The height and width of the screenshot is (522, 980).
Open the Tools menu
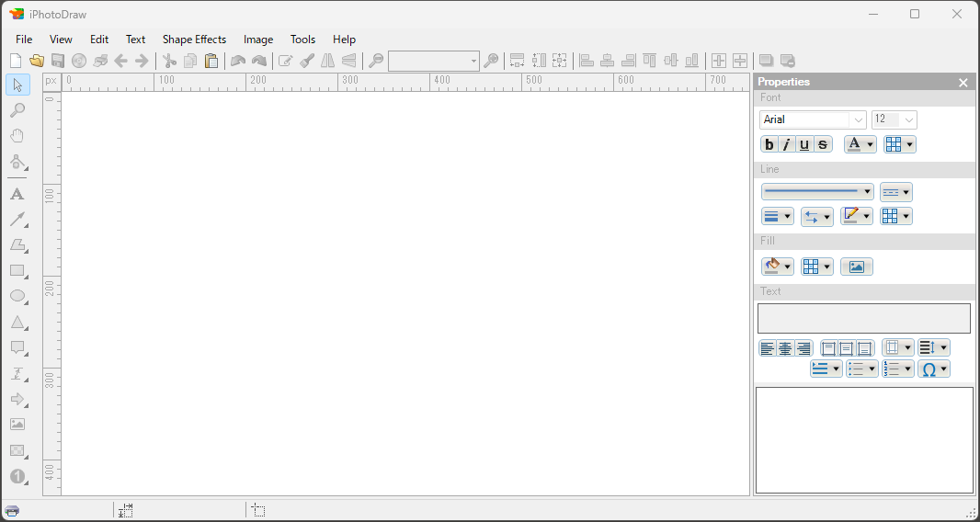(x=302, y=40)
